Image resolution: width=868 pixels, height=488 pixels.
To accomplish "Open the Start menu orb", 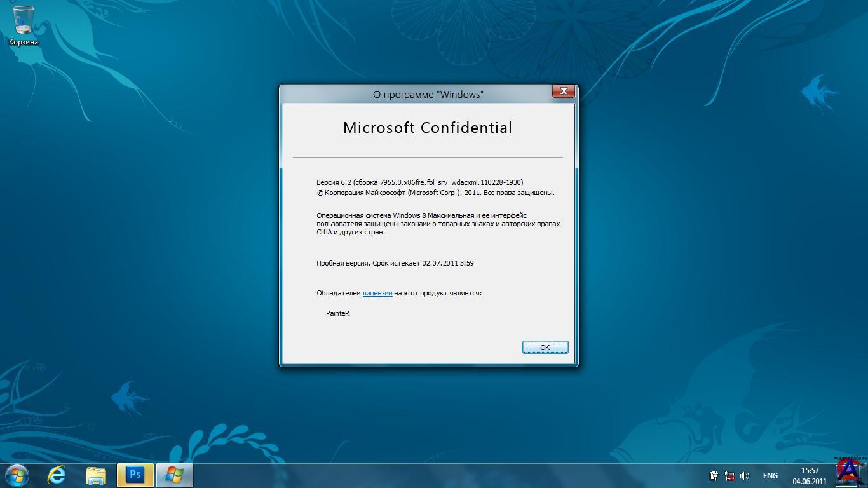I will [x=17, y=475].
